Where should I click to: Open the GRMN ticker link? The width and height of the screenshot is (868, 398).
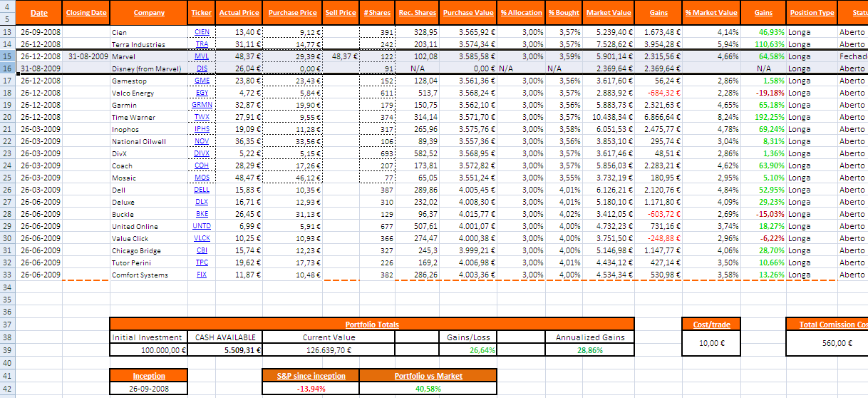coord(202,105)
